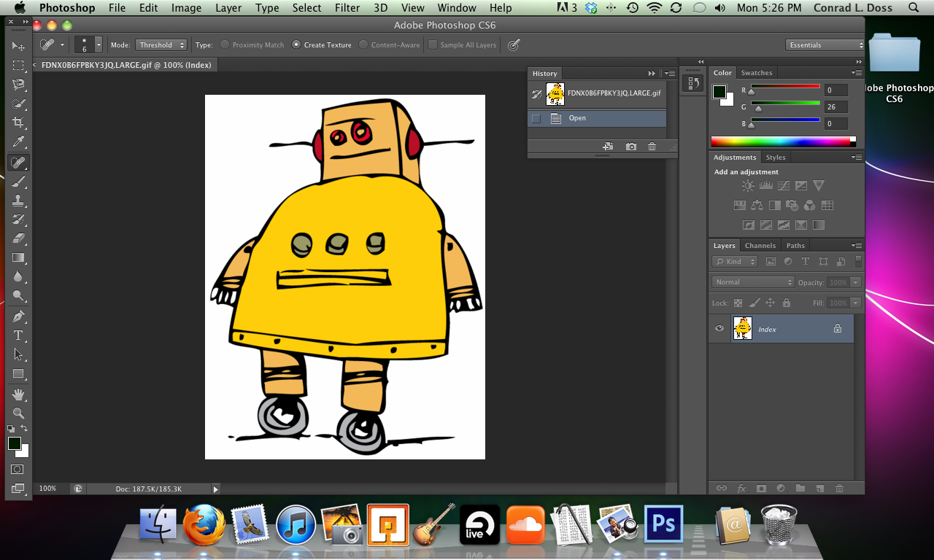Image resolution: width=934 pixels, height=560 pixels.
Task: Switch to the Channels tab
Action: pos(760,246)
